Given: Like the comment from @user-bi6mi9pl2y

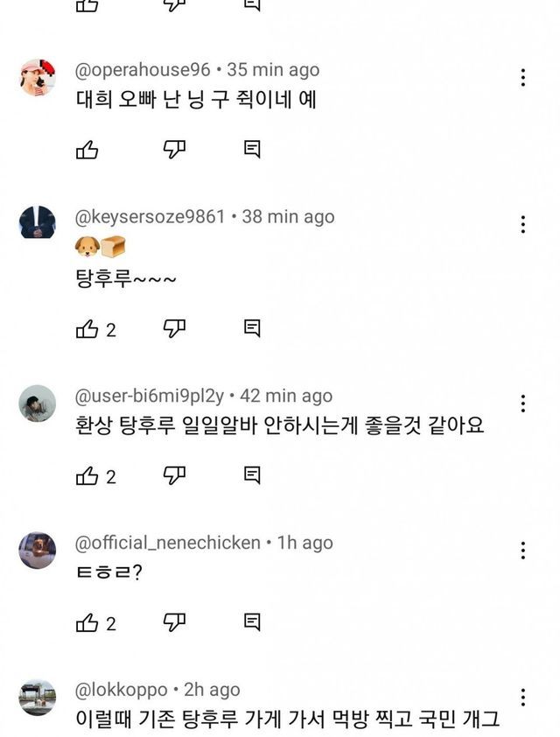Looking at the screenshot, I should click(87, 476).
